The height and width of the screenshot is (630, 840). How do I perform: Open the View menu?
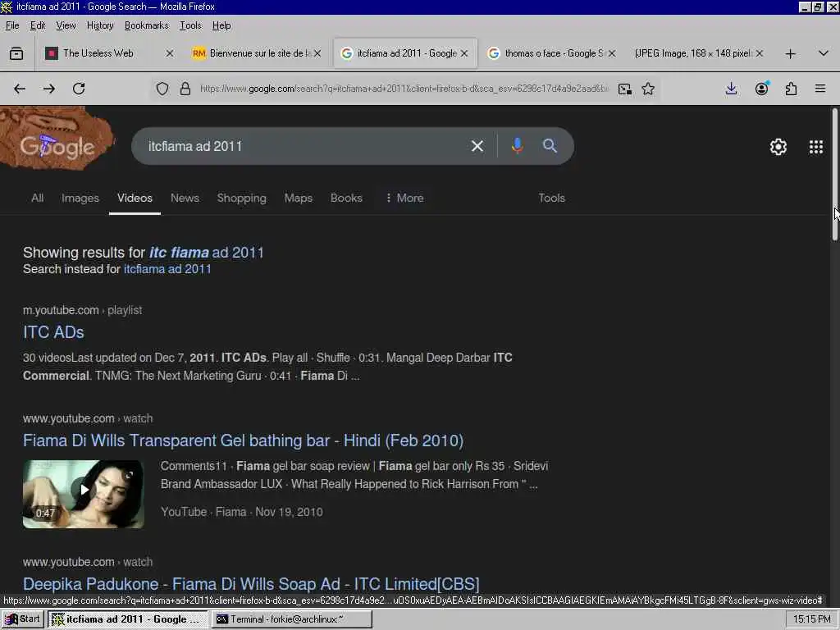pyautogui.click(x=66, y=25)
